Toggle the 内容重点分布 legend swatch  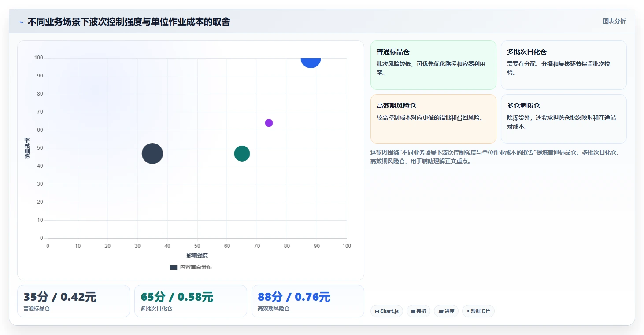click(173, 267)
